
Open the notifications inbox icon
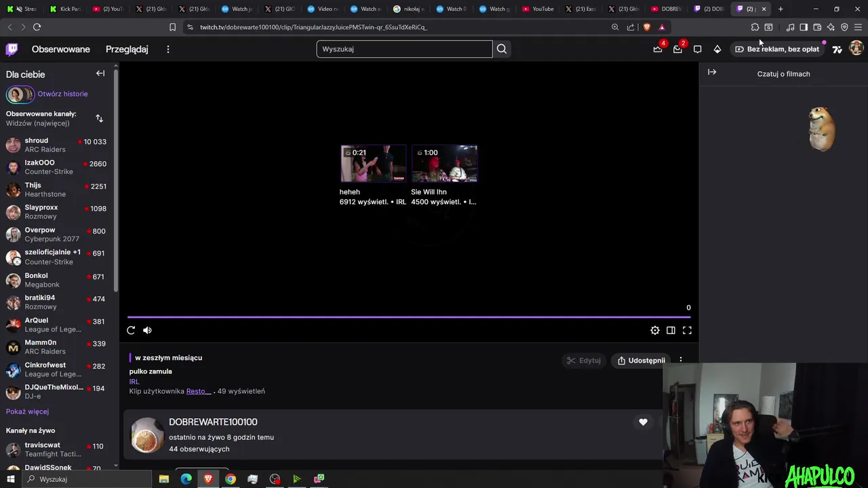click(x=677, y=49)
